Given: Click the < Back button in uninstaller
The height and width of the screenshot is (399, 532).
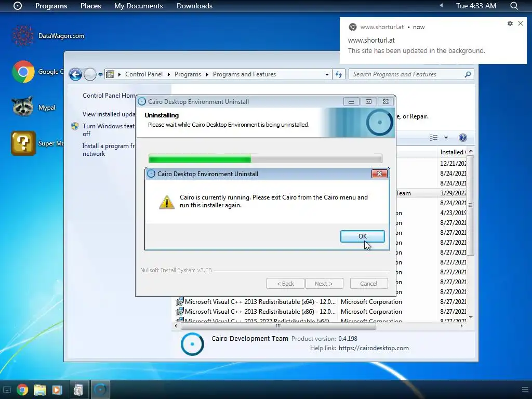Looking at the screenshot, I should tap(285, 284).
